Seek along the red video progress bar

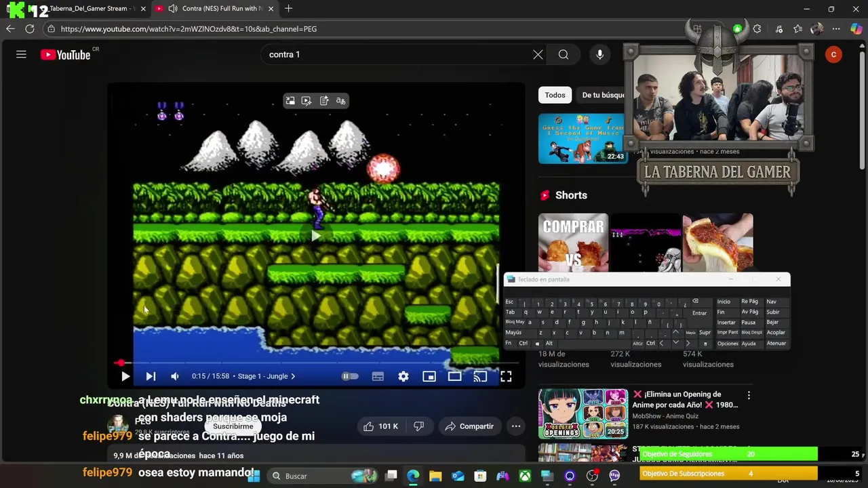point(316,363)
